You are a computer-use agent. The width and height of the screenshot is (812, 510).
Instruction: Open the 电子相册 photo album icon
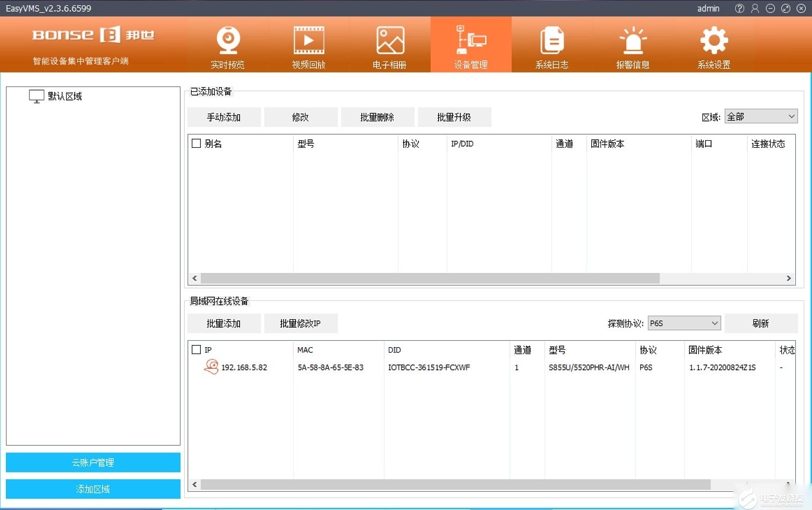[x=390, y=40]
